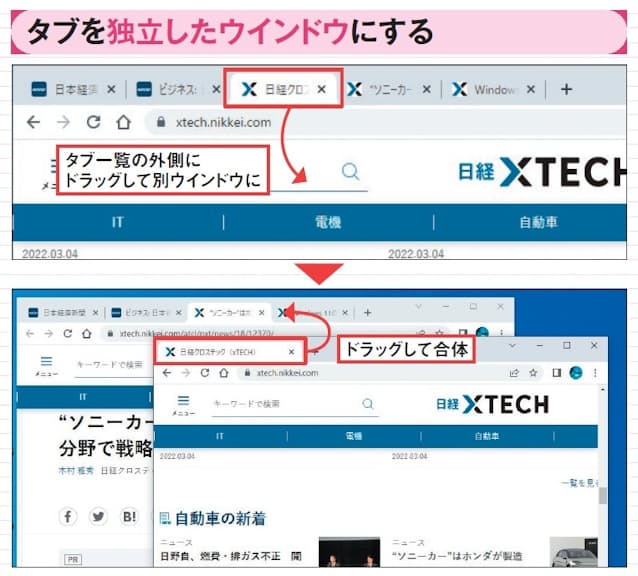
Task: Close the 日経クロステック (xTECH) tab
Action: (291, 352)
